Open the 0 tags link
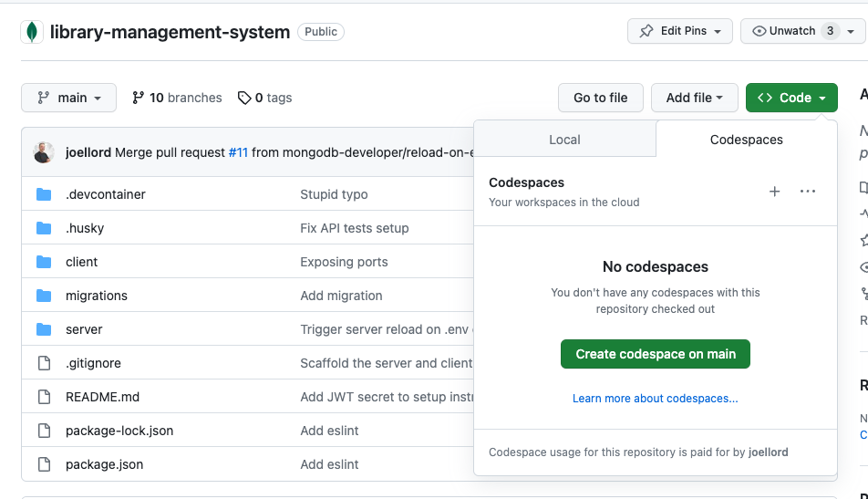The width and height of the screenshot is (868, 499). coord(264,98)
